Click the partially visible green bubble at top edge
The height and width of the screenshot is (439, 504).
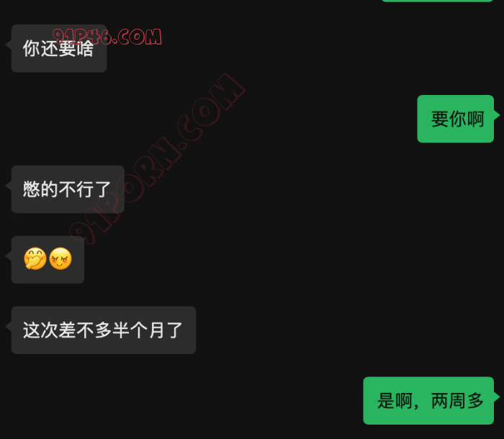click(x=437, y=1)
